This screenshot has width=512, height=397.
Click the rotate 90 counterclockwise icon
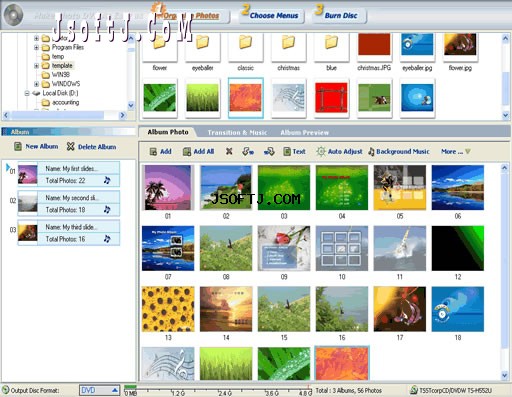[248, 152]
